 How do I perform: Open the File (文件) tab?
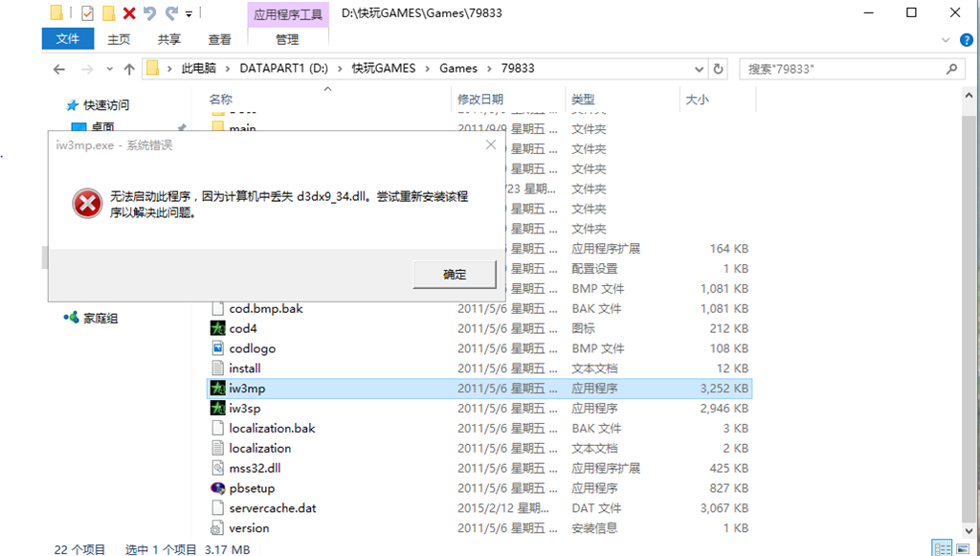[68, 38]
